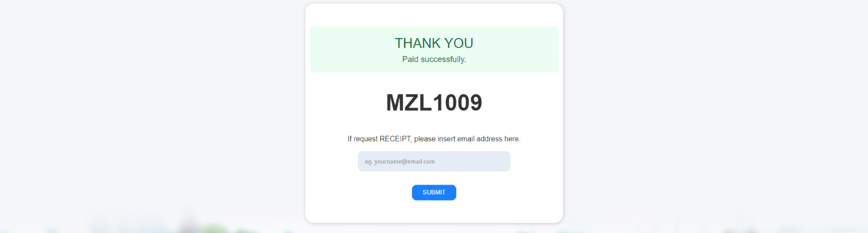Click the "Paid successfully." message
868x233 pixels.
point(433,59)
